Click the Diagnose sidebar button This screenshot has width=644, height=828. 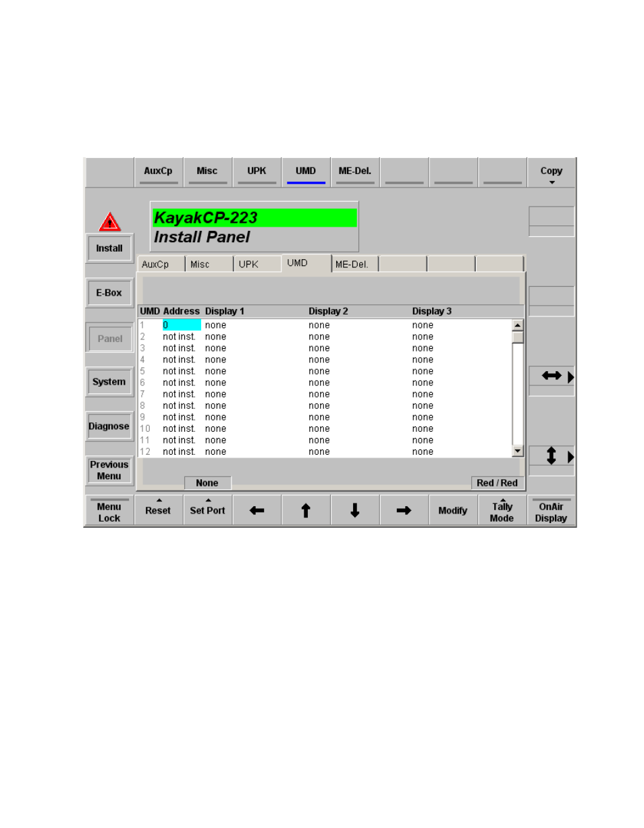coord(109,426)
